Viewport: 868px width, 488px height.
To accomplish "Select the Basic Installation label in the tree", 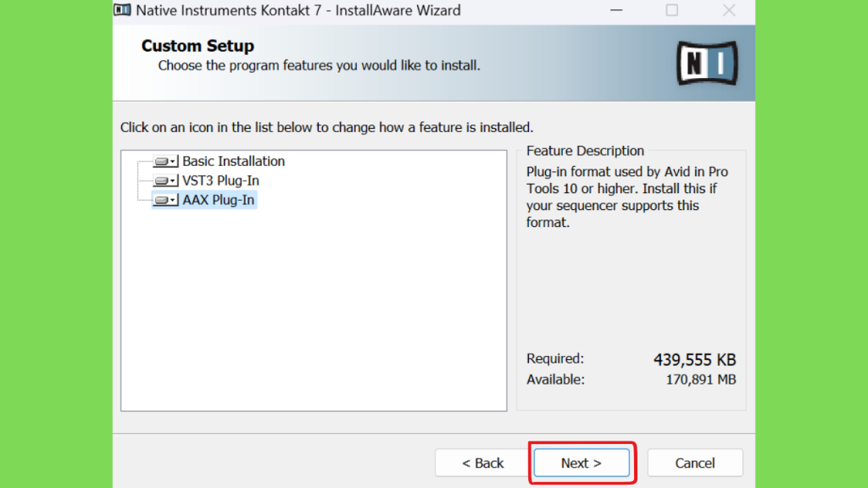I will click(233, 161).
